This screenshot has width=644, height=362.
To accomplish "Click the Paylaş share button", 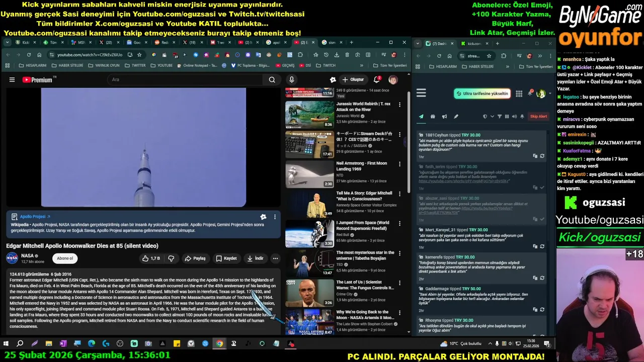I will (195, 258).
